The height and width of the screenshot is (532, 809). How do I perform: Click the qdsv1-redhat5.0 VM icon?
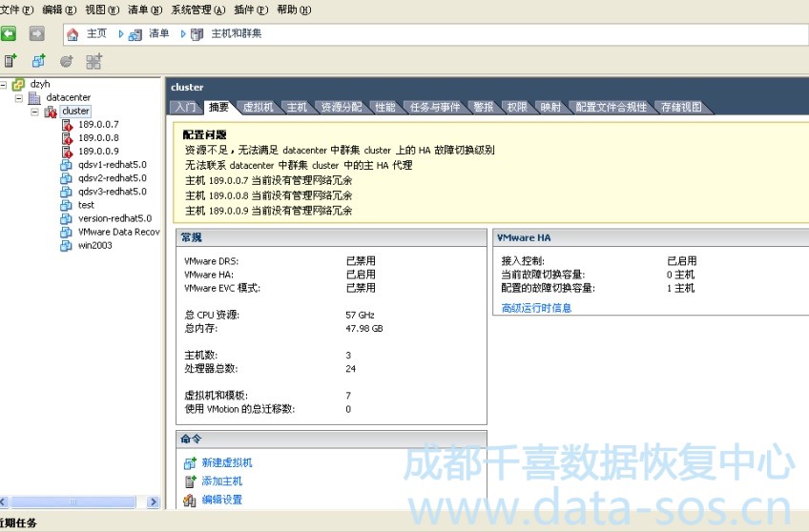(66, 165)
